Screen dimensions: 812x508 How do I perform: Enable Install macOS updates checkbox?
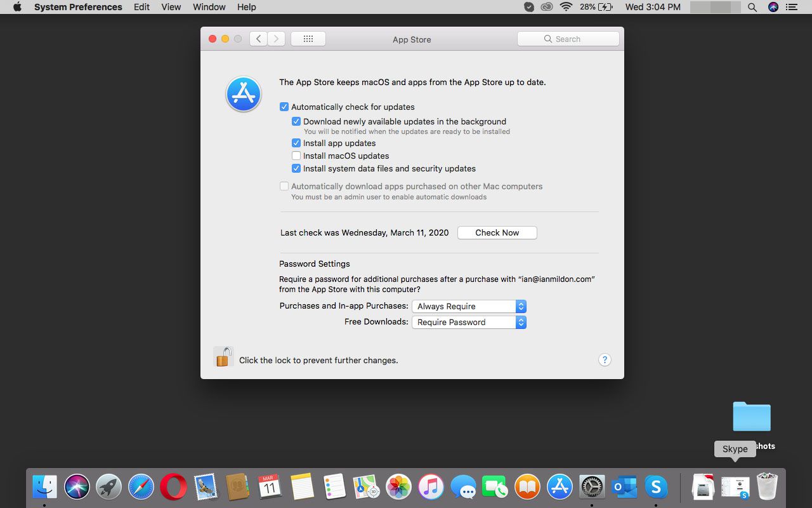(x=296, y=156)
